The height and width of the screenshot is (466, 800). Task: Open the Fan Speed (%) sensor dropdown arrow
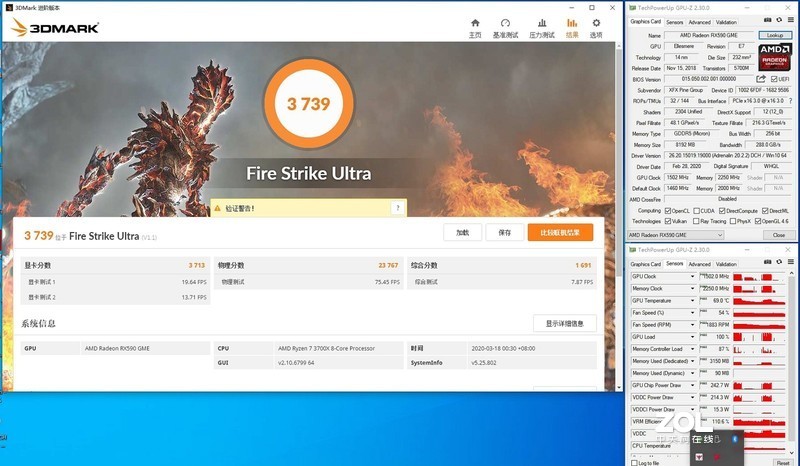coord(692,313)
